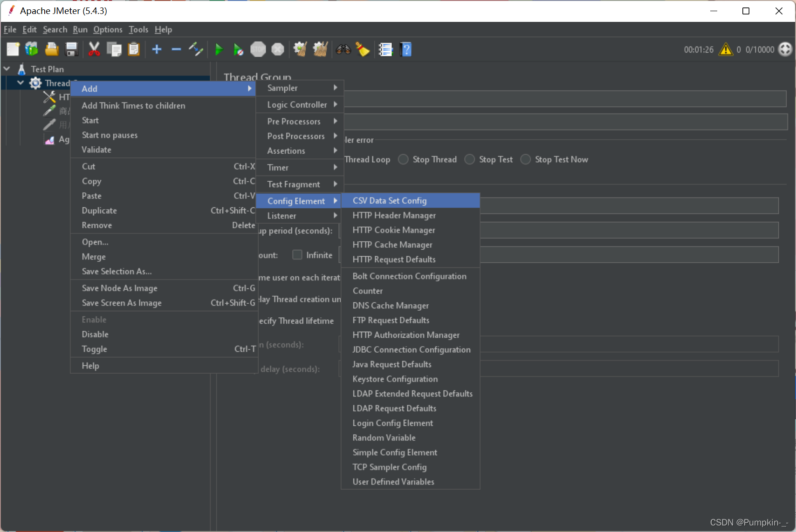The height and width of the screenshot is (532, 796).
Task: Collapse the Test Plan tree node
Action: click(x=7, y=69)
